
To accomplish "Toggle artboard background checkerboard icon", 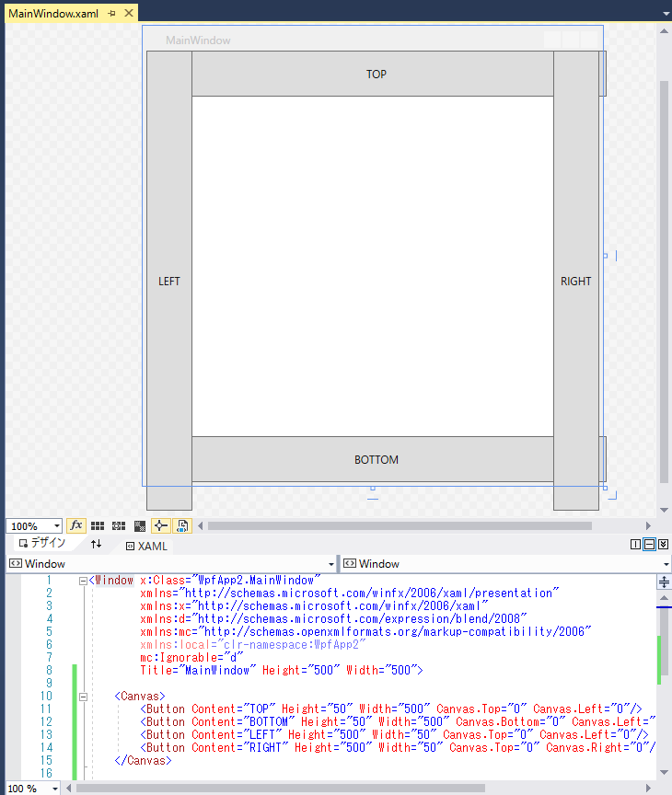I will tap(140, 525).
